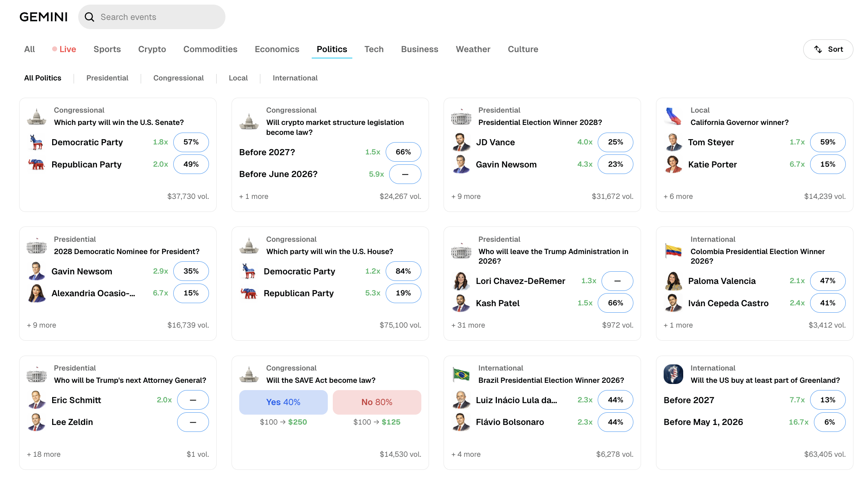
Task: Pick Tom Steyer 59% button
Action: click(828, 142)
